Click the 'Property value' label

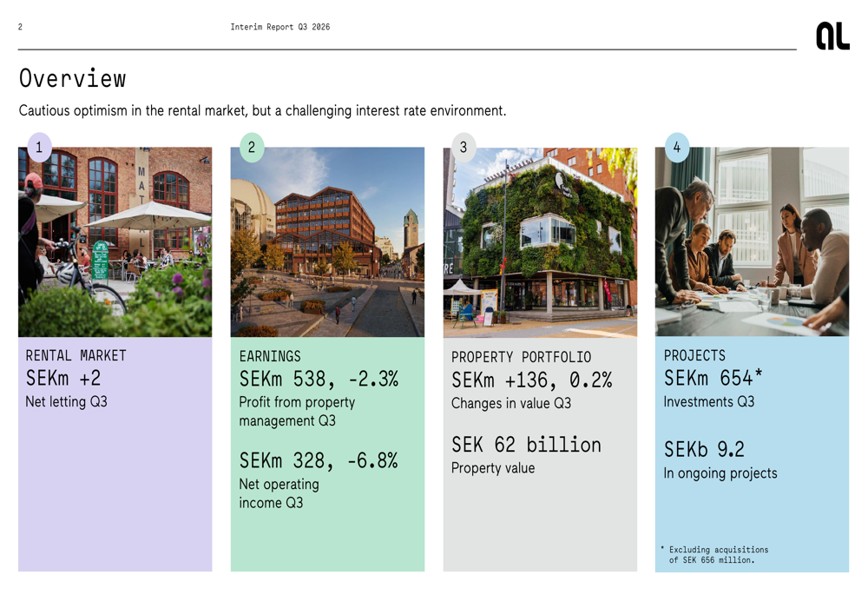(493, 468)
